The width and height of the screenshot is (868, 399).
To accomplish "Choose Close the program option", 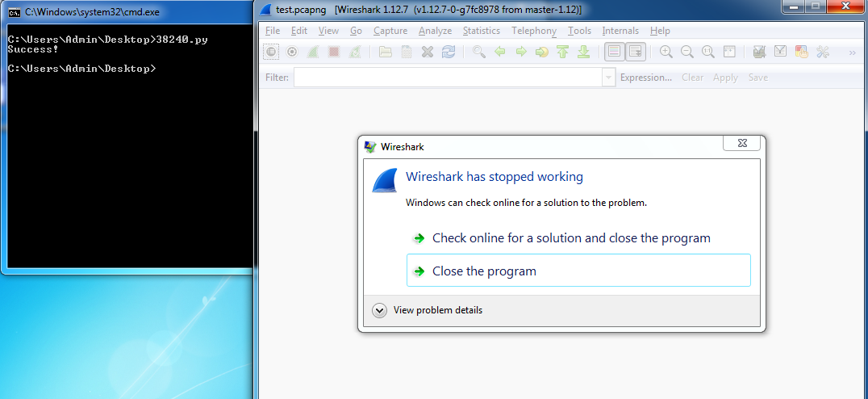I will (578, 271).
